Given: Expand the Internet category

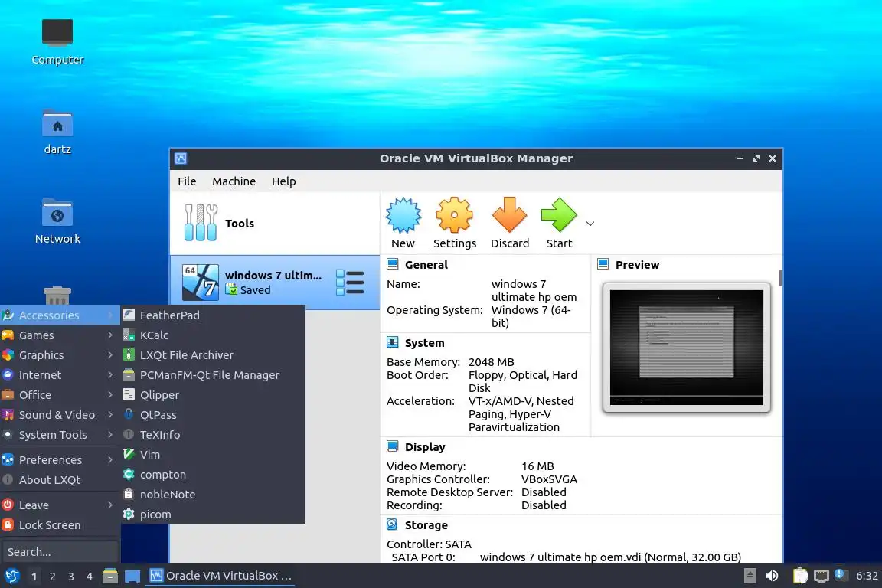Looking at the screenshot, I should [60, 374].
